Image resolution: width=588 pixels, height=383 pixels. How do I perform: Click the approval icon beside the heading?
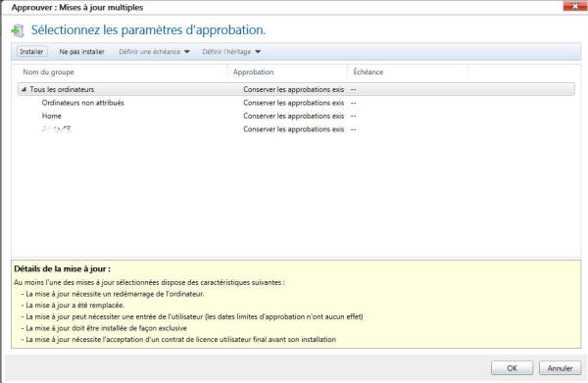coord(18,30)
